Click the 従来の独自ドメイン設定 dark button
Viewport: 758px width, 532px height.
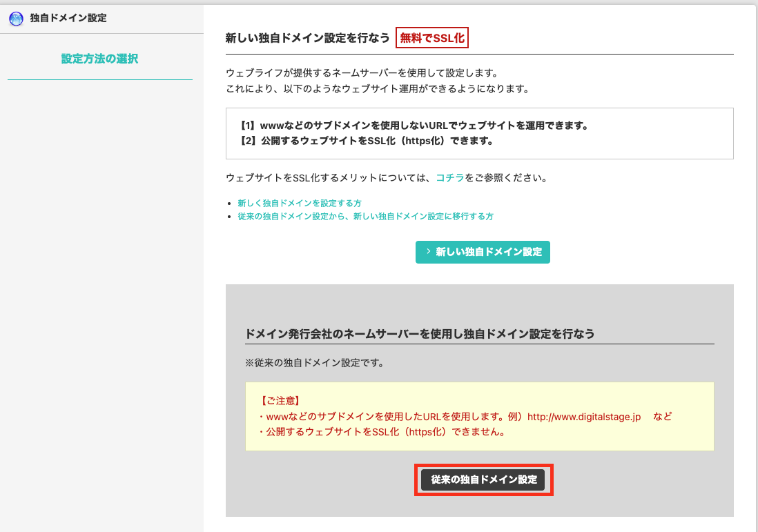tap(483, 480)
